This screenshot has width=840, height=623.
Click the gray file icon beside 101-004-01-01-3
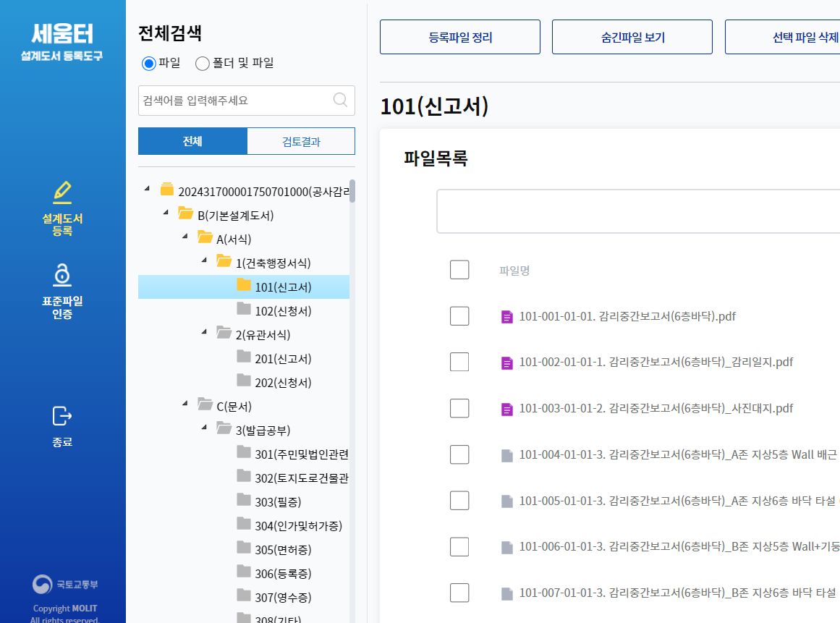tap(505, 454)
